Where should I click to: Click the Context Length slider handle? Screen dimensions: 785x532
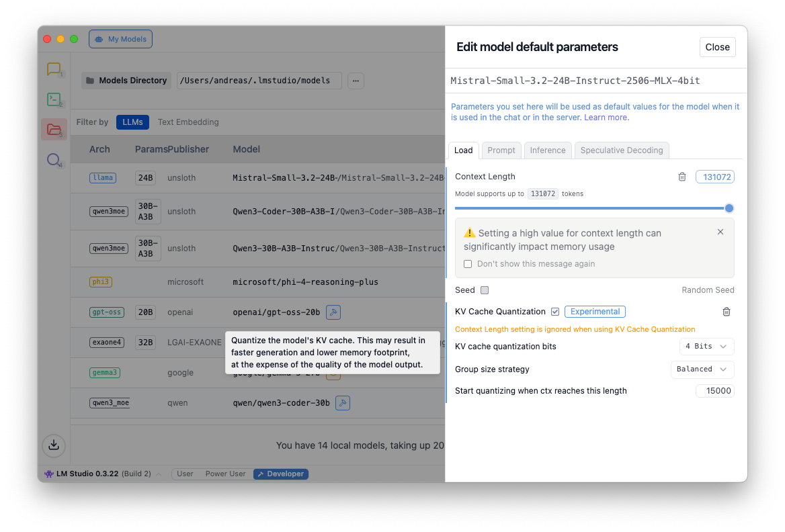point(729,208)
